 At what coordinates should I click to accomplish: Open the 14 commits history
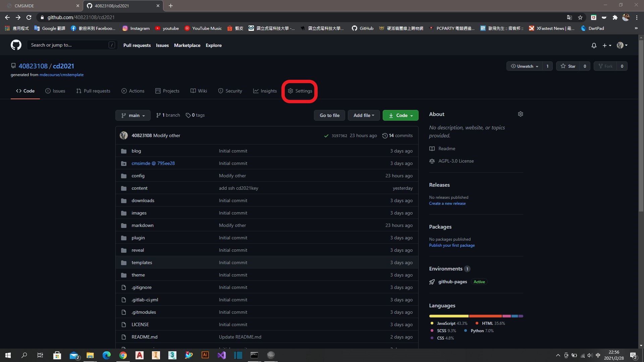[397, 135]
